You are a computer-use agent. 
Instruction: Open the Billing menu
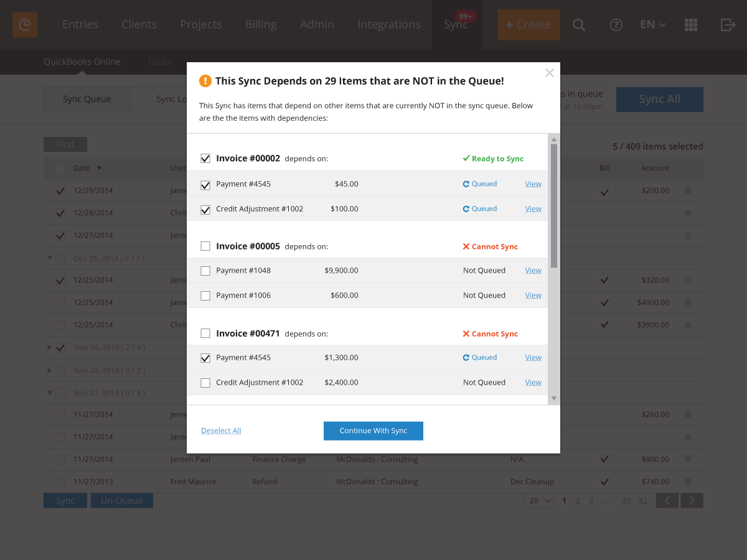(x=261, y=25)
